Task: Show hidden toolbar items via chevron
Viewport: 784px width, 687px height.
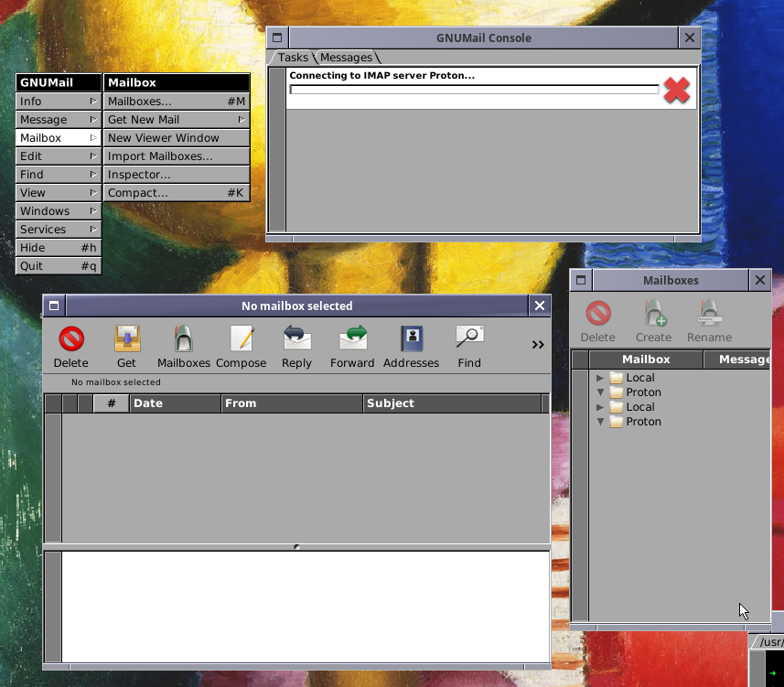Action: coord(538,345)
